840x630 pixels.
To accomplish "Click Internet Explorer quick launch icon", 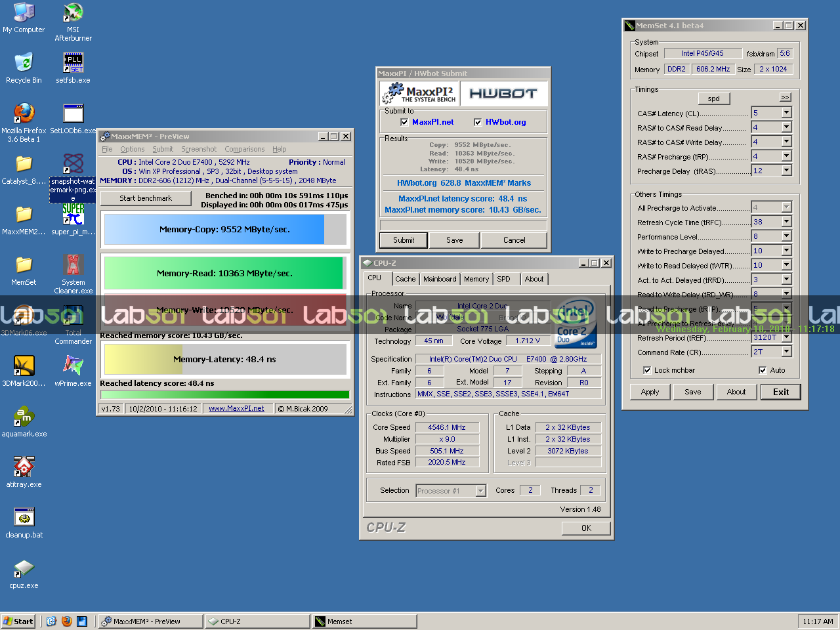I will click(51, 621).
